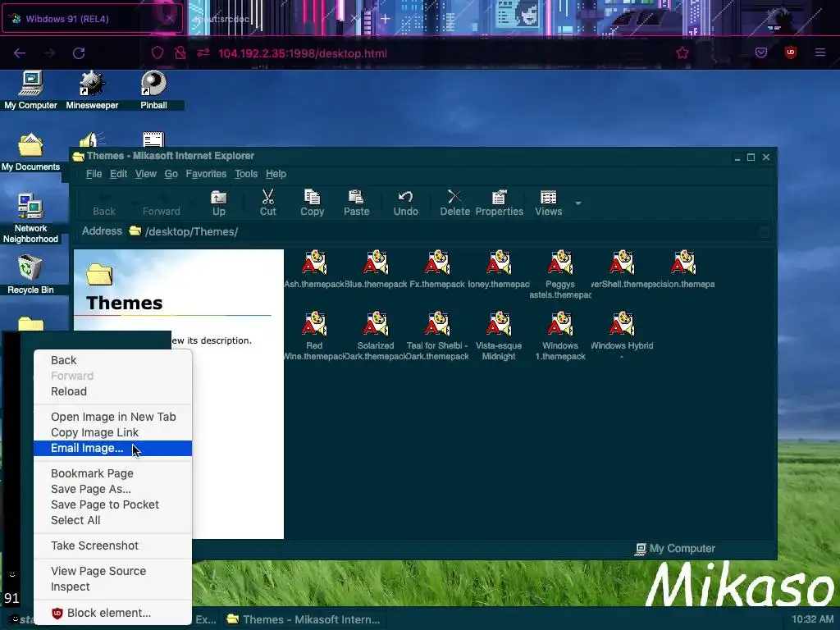Open the Edit menu
This screenshot has width=840, height=630.
point(118,174)
